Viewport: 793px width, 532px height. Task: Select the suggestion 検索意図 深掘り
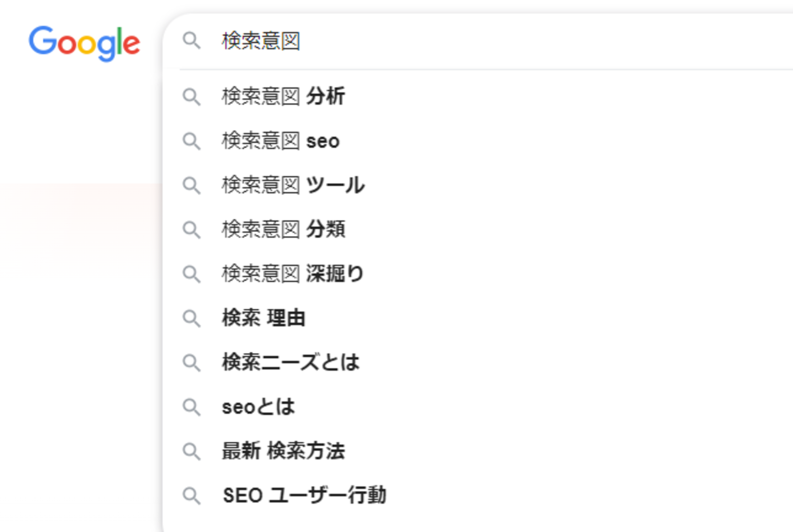coord(292,274)
